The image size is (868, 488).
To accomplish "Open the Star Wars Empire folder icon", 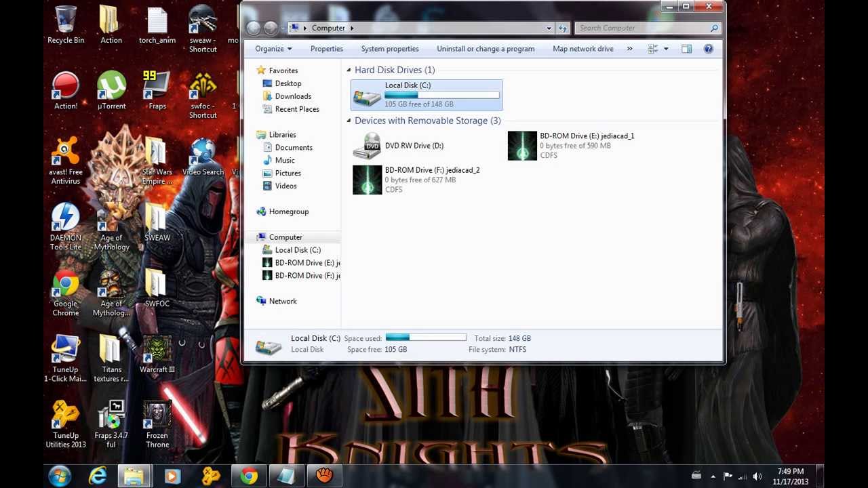I will coord(157,161).
